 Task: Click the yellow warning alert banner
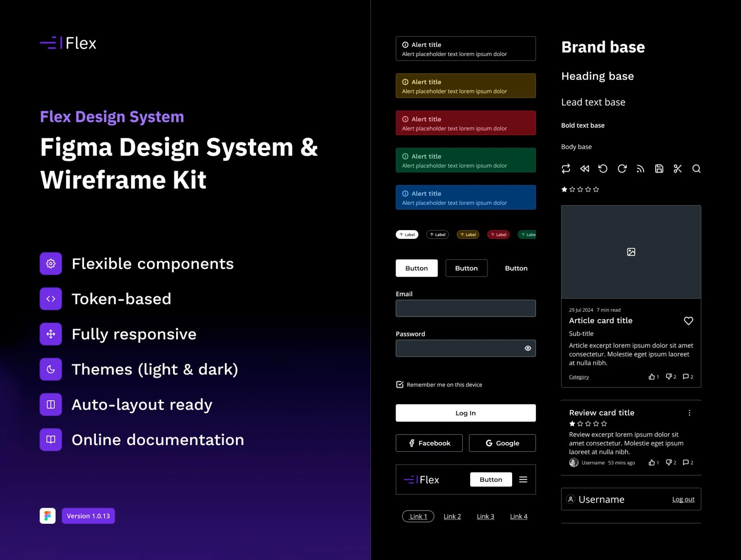(x=466, y=86)
